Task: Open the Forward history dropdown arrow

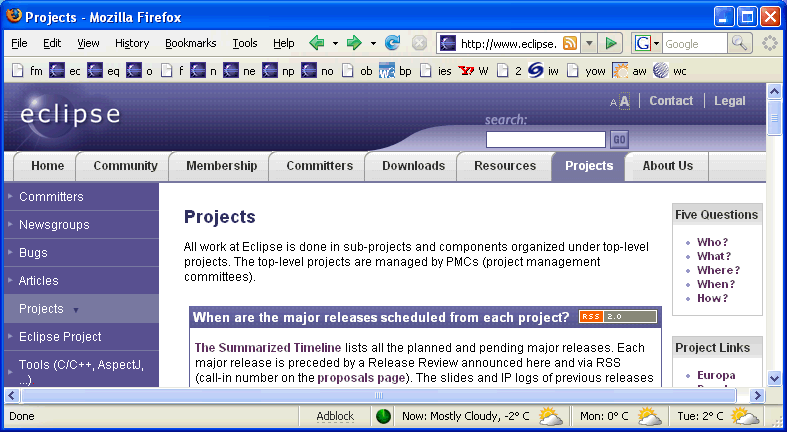Action: click(x=373, y=44)
